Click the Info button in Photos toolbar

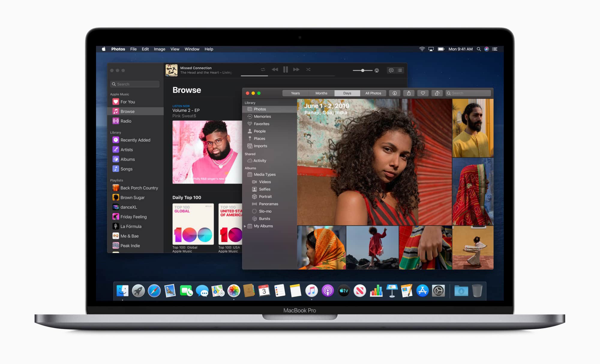(x=394, y=93)
